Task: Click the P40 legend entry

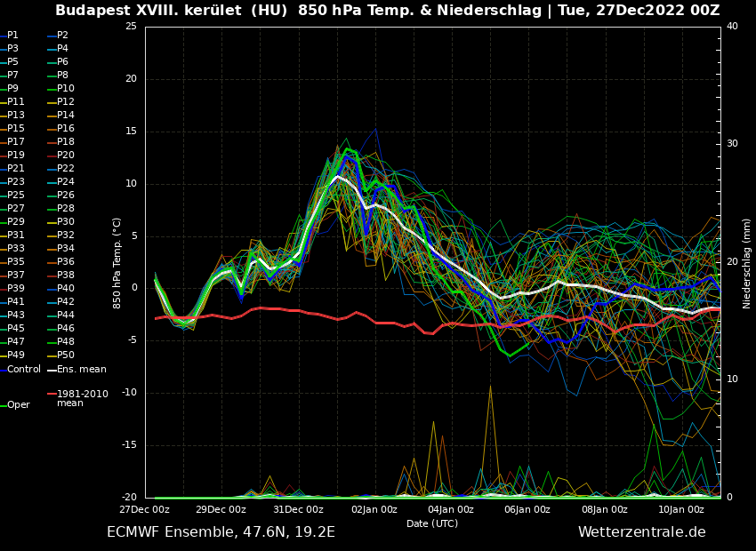Action: [x=65, y=288]
